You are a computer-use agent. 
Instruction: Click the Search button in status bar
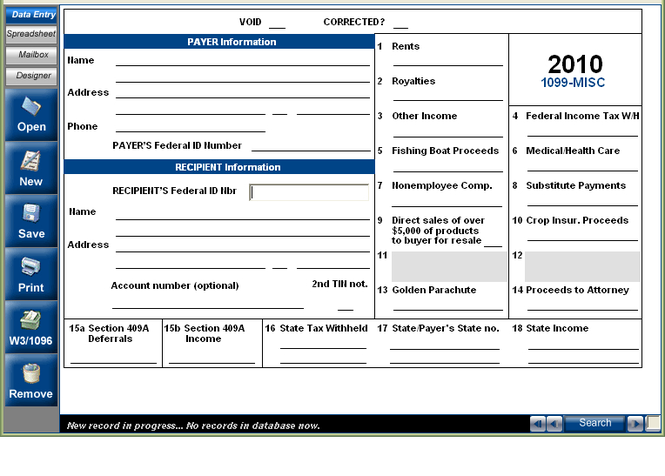(595, 423)
